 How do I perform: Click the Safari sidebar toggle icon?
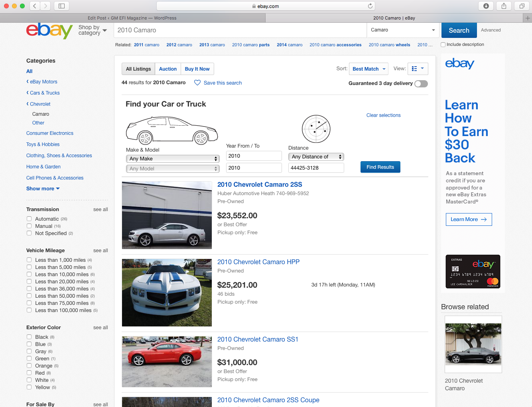61,6
